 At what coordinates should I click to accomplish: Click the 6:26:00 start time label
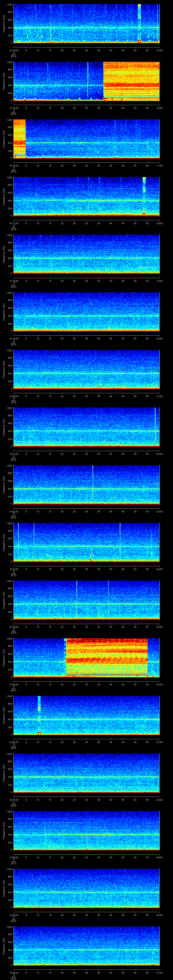pos(14,742)
